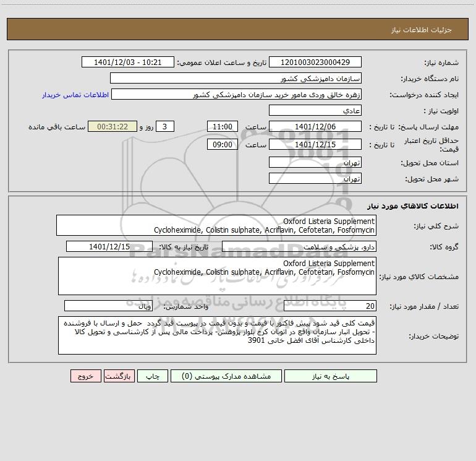Click the validity time field 09:00
Screen dimensions: 476x461
[222, 145]
